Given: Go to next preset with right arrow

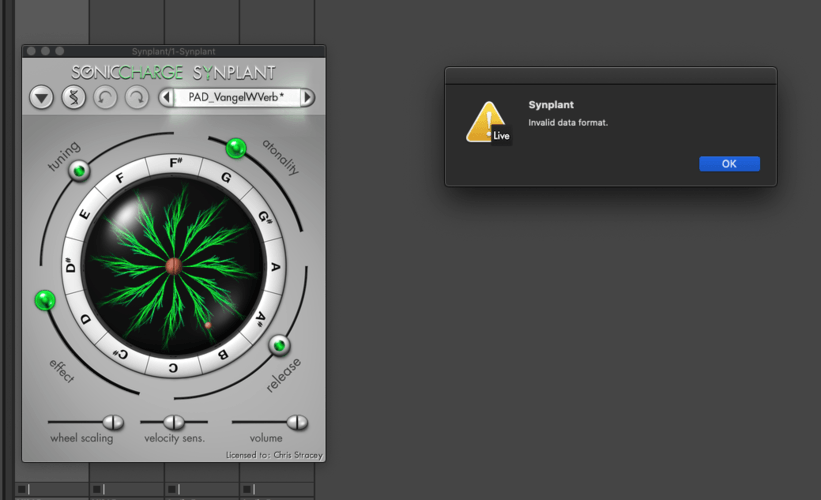Looking at the screenshot, I should (307, 97).
